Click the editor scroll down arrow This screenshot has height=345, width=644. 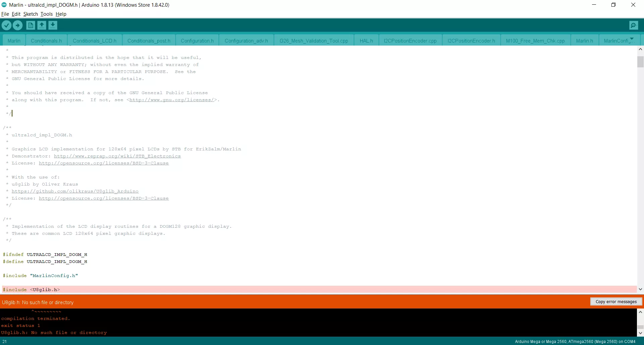tap(640, 289)
